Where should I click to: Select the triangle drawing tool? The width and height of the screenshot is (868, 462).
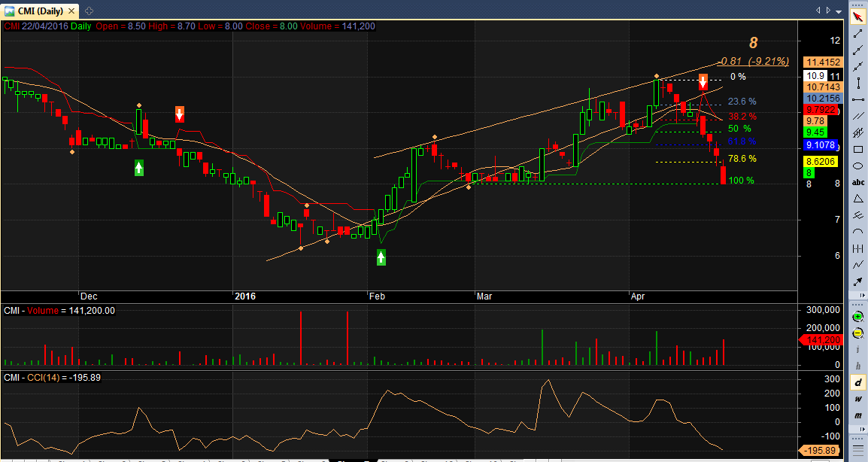click(x=858, y=199)
